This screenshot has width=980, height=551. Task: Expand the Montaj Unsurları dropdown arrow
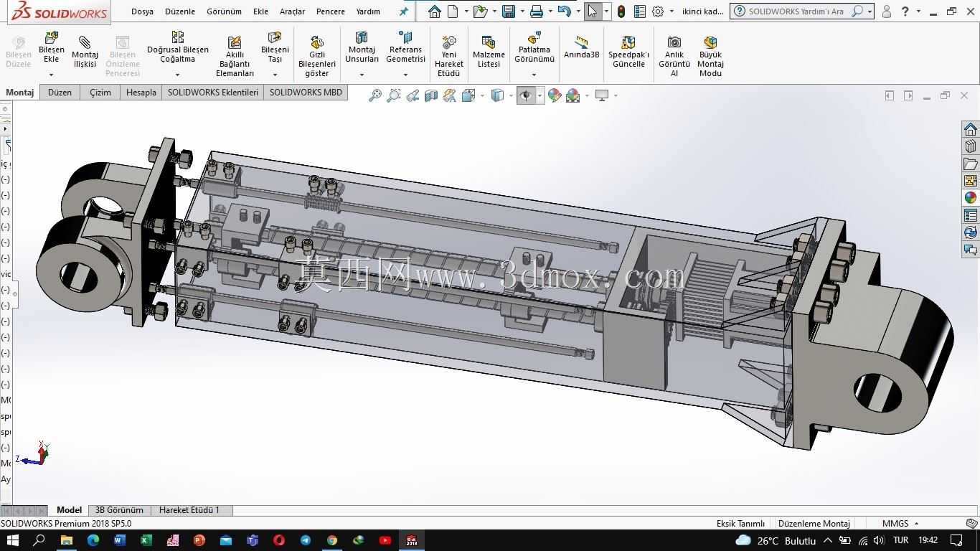(x=362, y=75)
